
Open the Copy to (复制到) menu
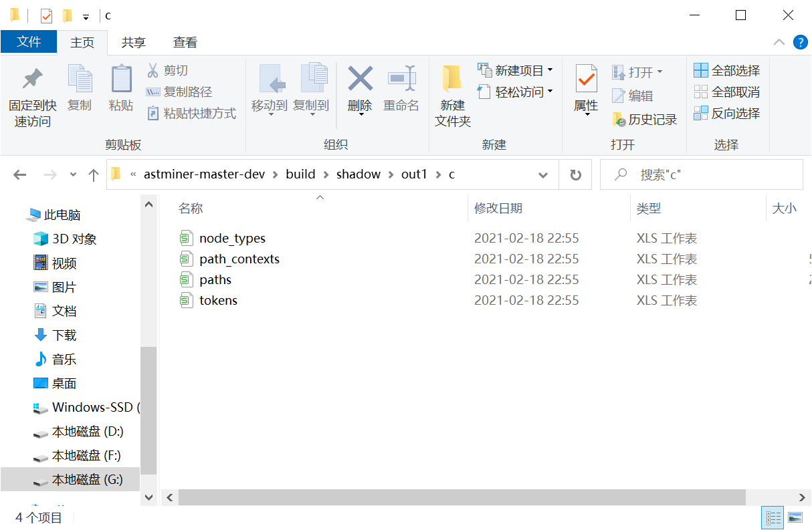[x=311, y=89]
